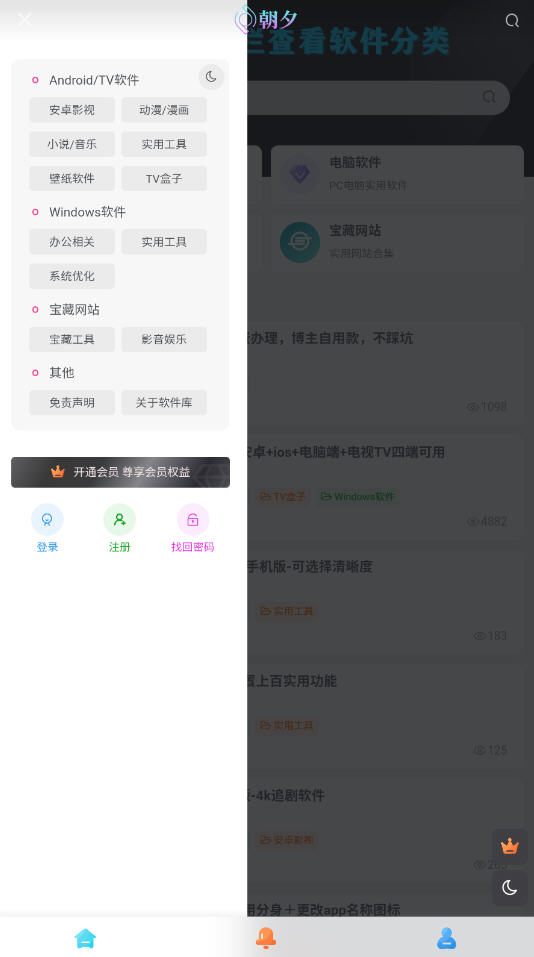Click the 宝藏网站 teal round icon
This screenshot has height=957, width=534.
pyautogui.click(x=300, y=242)
